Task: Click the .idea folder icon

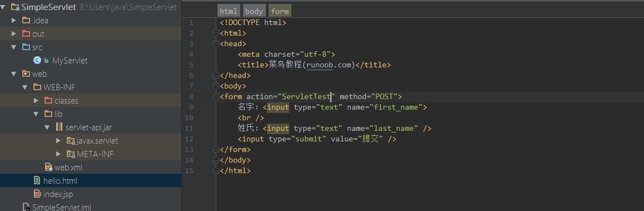Action: pos(26,20)
